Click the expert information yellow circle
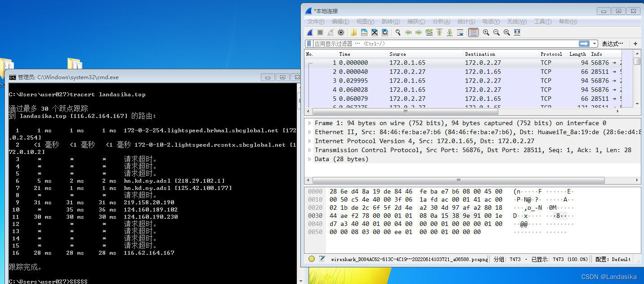This screenshot has height=284, width=644. coord(312,259)
